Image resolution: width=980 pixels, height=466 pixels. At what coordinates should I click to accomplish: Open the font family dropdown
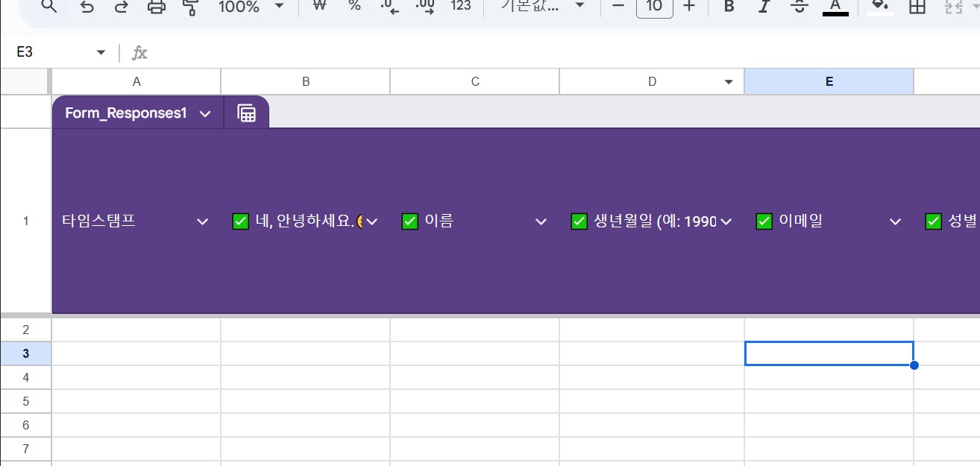point(542,5)
